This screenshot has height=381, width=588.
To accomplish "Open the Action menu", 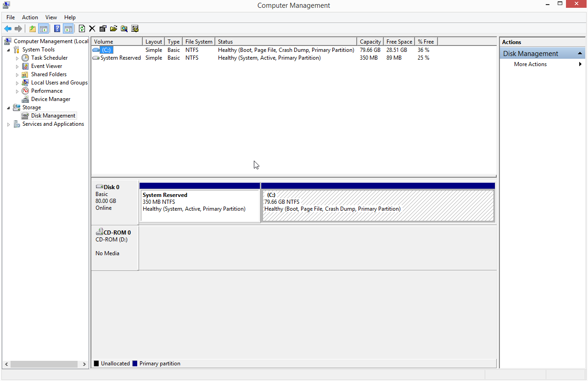I will pos(30,17).
